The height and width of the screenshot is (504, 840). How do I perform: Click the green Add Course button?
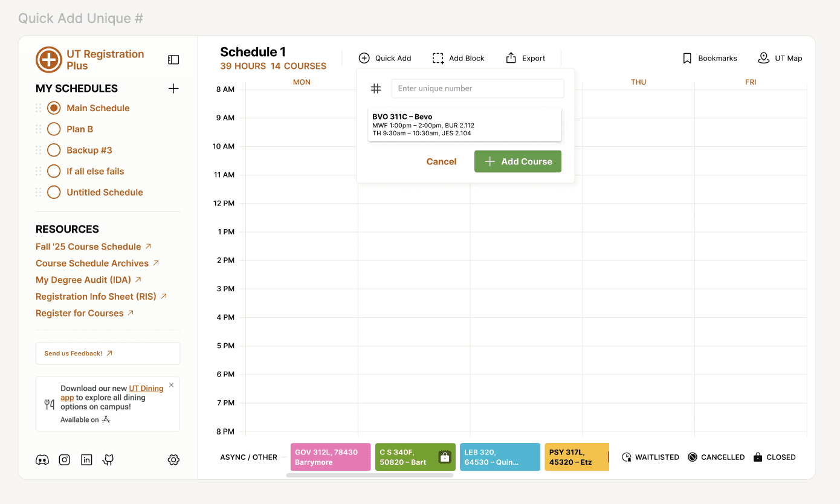[518, 161]
